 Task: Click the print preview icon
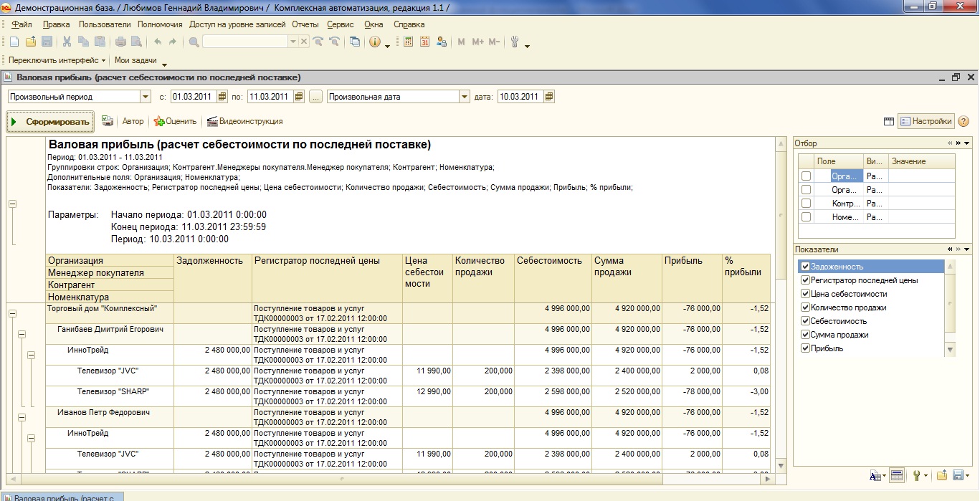pos(136,42)
